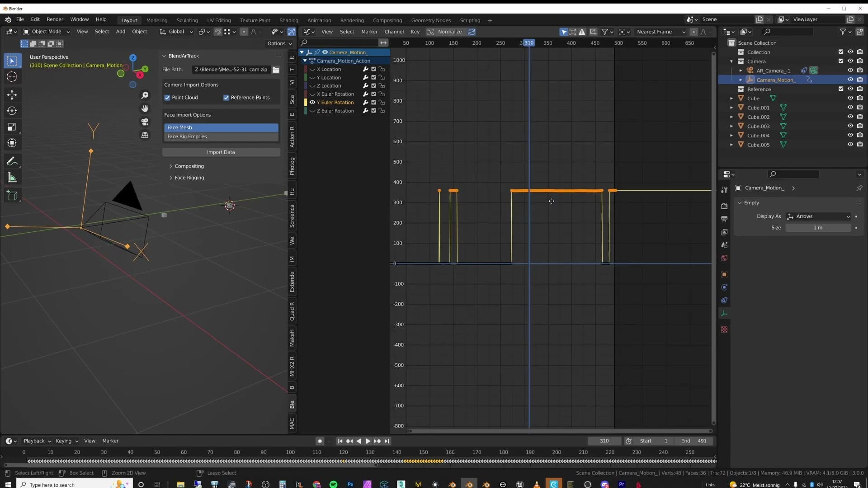Image resolution: width=868 pixels, height=488 pixels.
Task: Click the viewport zoom magnifier icon
Action: tap(145, 95)
